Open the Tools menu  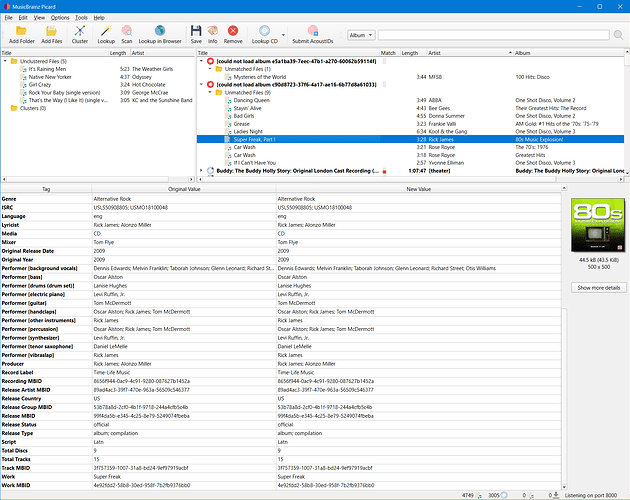pyautogui.click(x=81, y=18)
